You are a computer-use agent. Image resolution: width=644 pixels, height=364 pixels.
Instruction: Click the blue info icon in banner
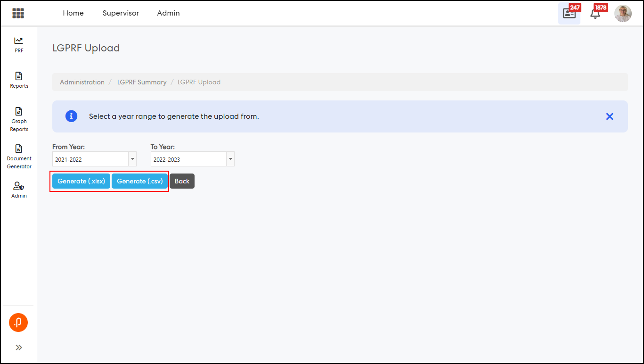[x=71, y=116]
